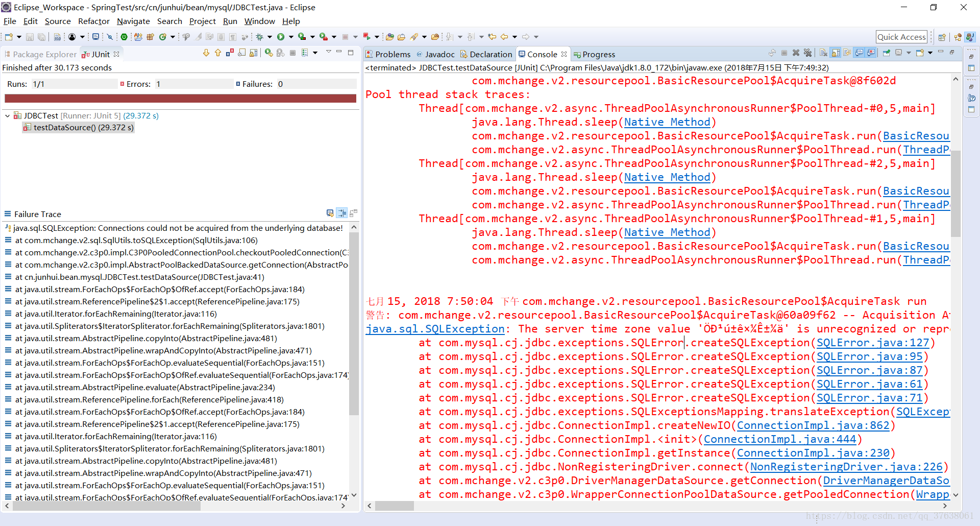Click the Open Task toolbar icon
Screen dimensions: 980x526
point(401,37)
